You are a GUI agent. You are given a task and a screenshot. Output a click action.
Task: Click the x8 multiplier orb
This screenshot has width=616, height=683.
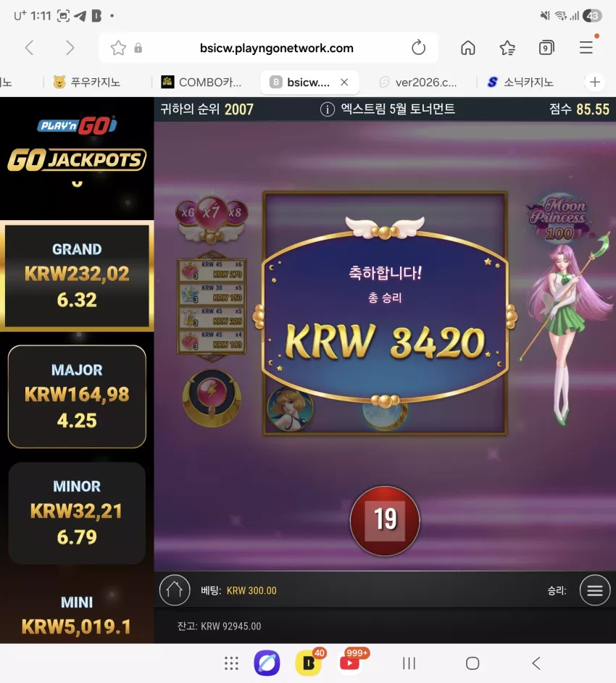236,212
